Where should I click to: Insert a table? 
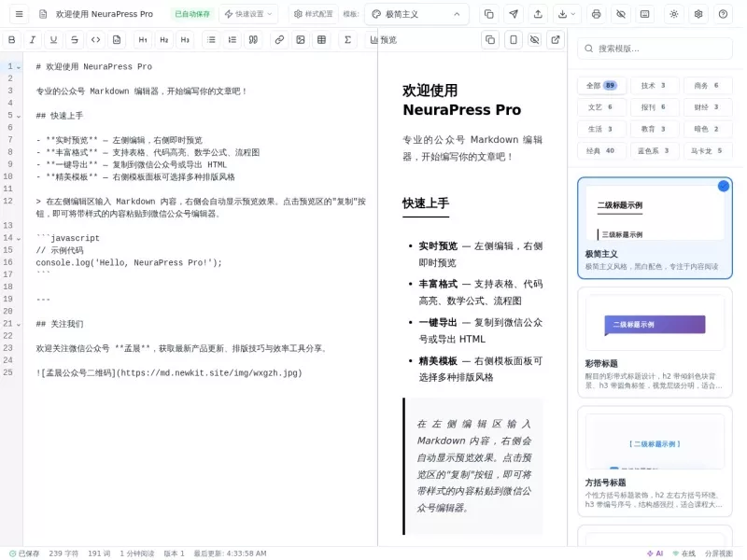click(x=321, y=40)
